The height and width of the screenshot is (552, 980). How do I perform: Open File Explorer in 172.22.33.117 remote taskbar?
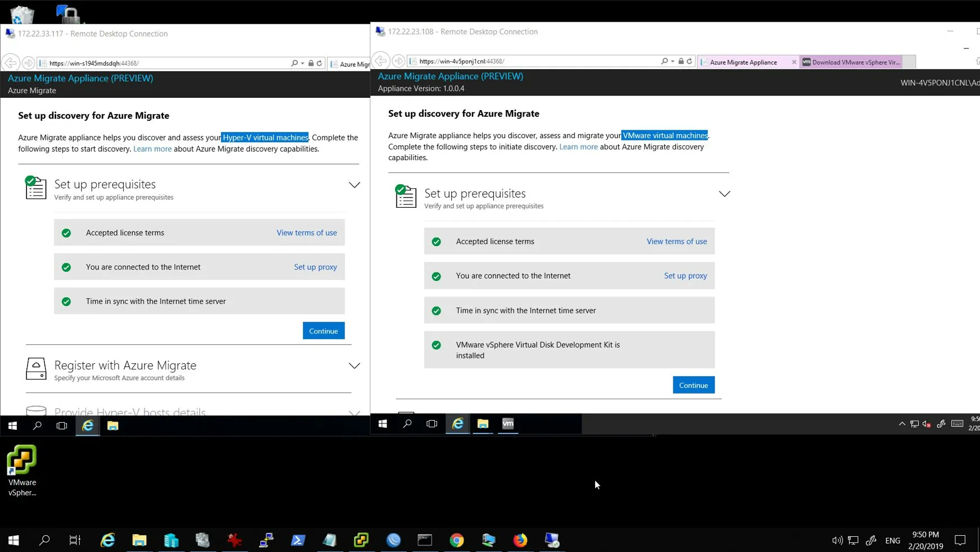coord(113,426)
